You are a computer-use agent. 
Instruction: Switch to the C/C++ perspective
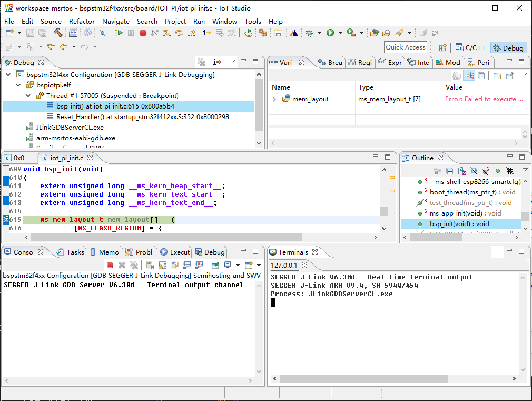pyautogui.click(x=470, y=47)
